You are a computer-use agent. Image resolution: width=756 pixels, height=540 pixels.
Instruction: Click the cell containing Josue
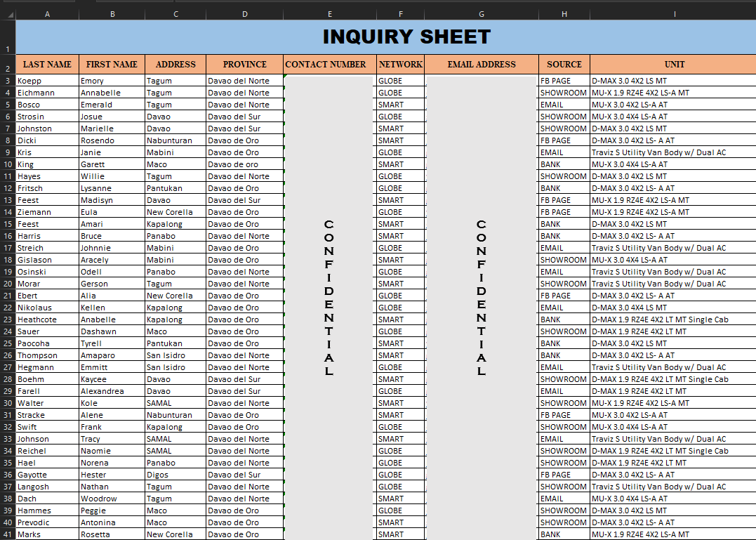[x=112, y=117]
